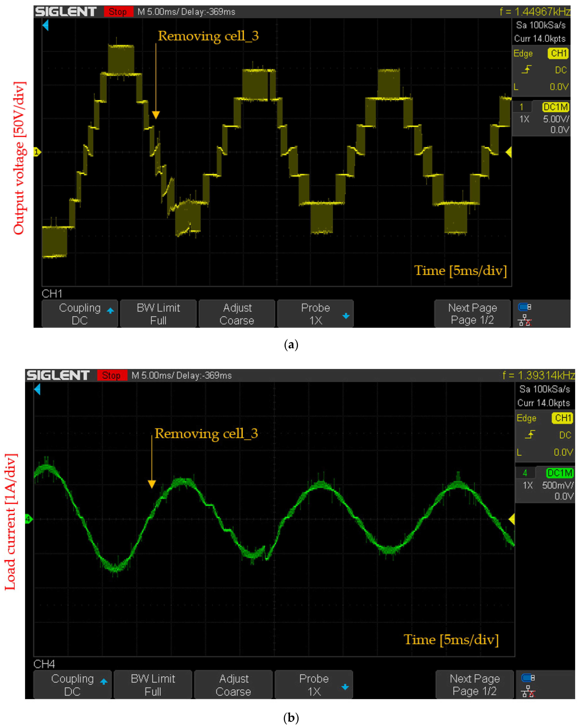Click yellow trigger level arrow in bottom scope
This screenshot has width=578, height=728.
coord(512,519)
